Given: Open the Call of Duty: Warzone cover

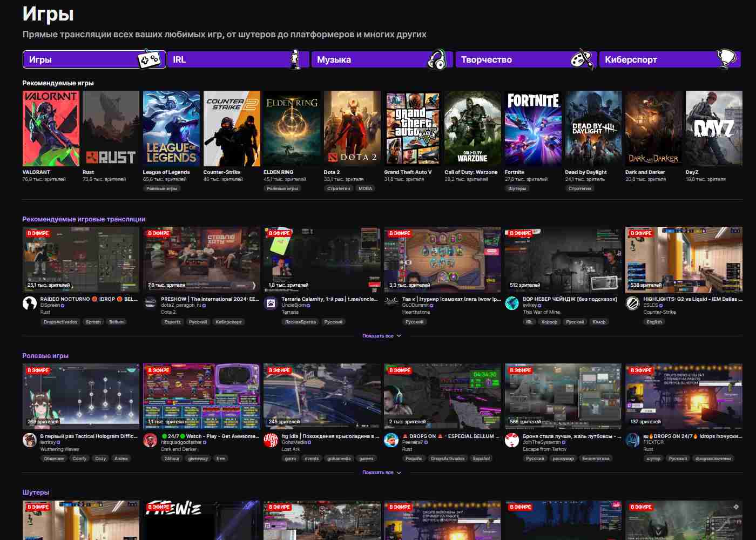Looking at the screenshot, I should (x=473, y=129).
